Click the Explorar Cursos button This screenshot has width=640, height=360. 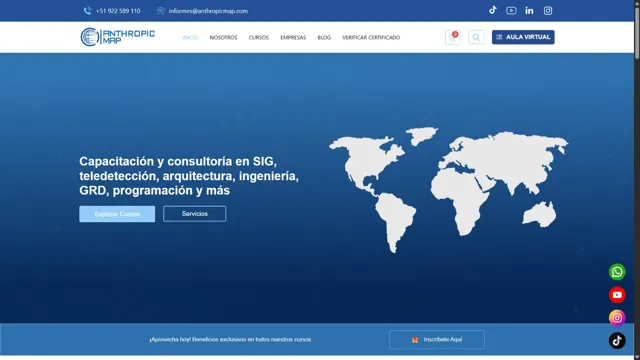[x=117, y=214]
